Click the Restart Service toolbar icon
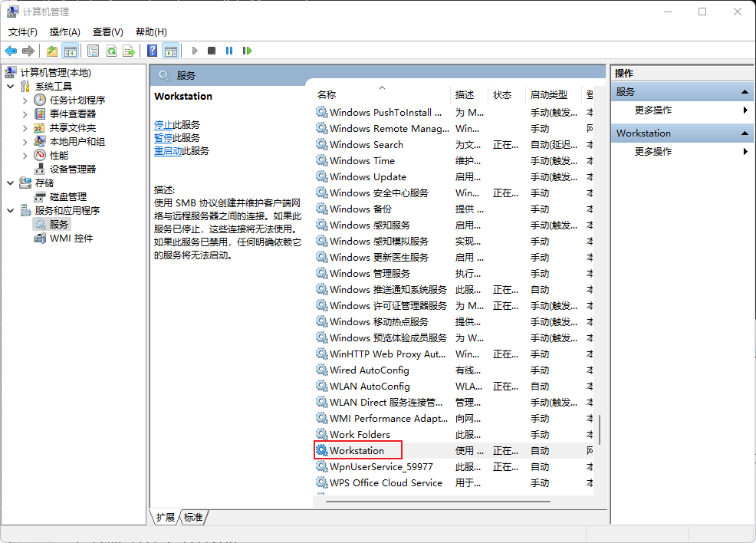756x543 pixels. pos(247,51)
